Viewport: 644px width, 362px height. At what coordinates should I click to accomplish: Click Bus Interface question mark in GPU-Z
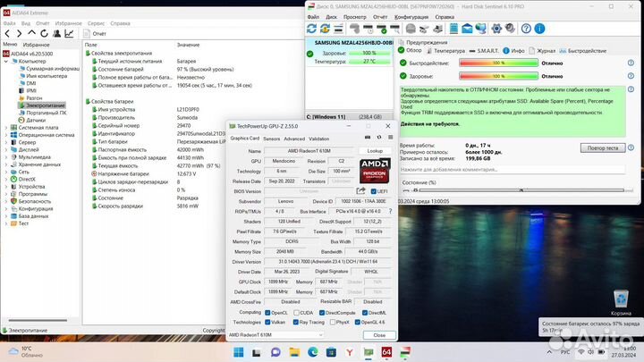tap(390, 211)
